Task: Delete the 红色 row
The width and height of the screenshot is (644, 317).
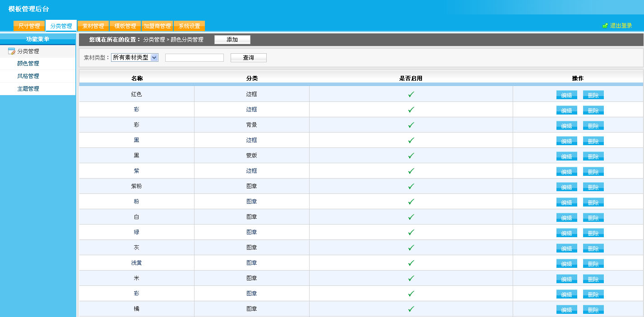Action: 593,95
